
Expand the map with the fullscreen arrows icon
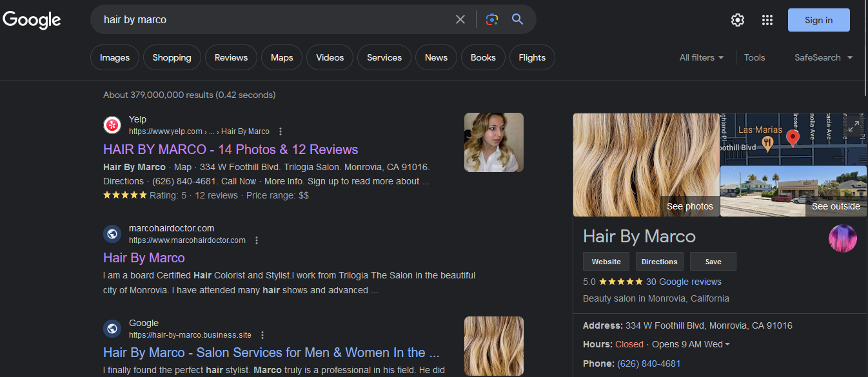[x=853, y=126]
